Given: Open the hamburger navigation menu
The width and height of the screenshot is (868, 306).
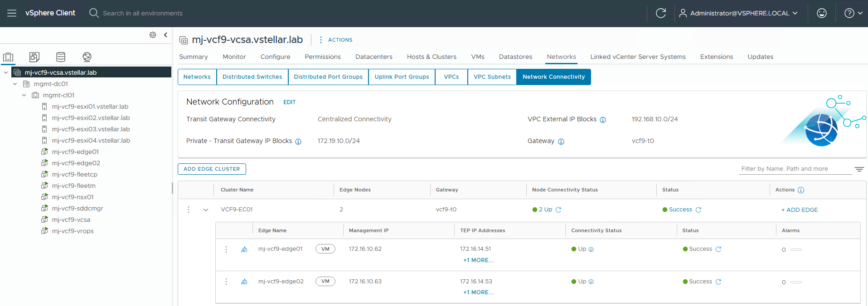Looking at the screenshot, I should 12,13.
